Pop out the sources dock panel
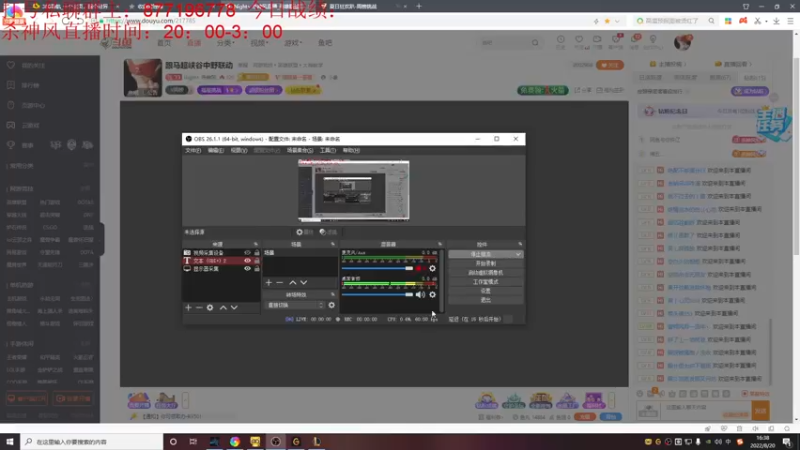The image size is (800, 450). coord(256,244)
